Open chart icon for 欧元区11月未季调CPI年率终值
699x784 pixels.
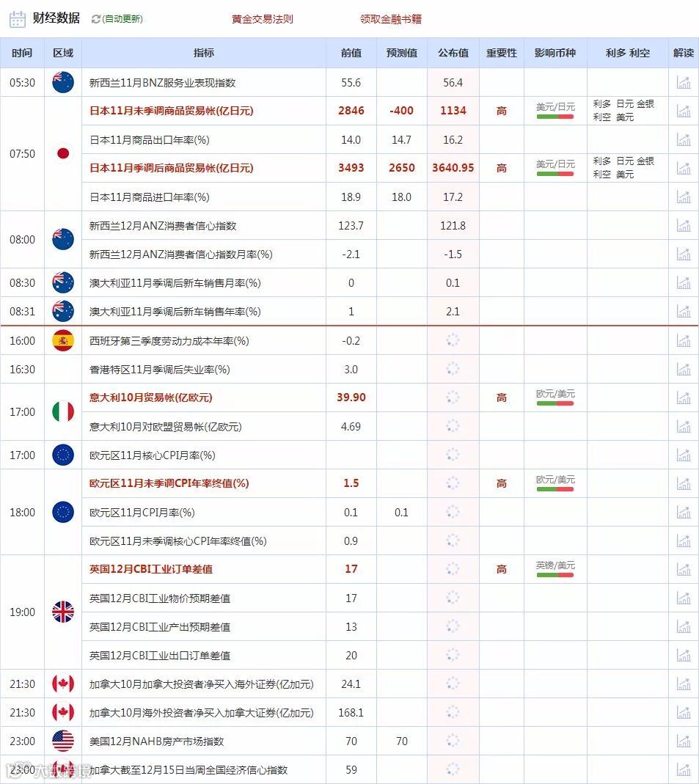click(684, 483)
